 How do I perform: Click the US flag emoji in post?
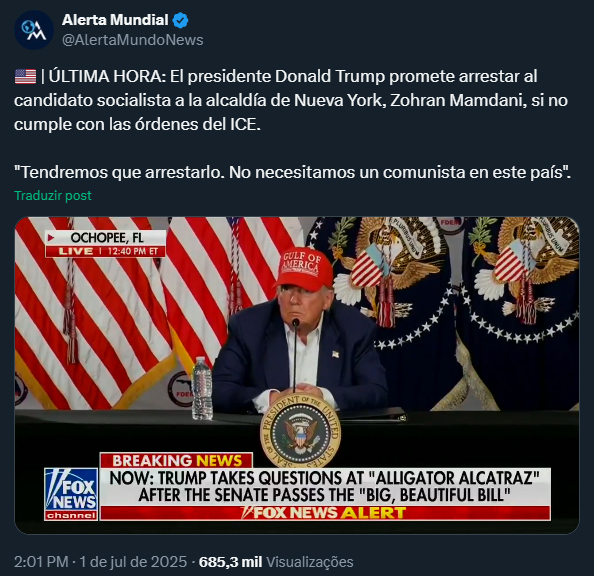[25, 77]
